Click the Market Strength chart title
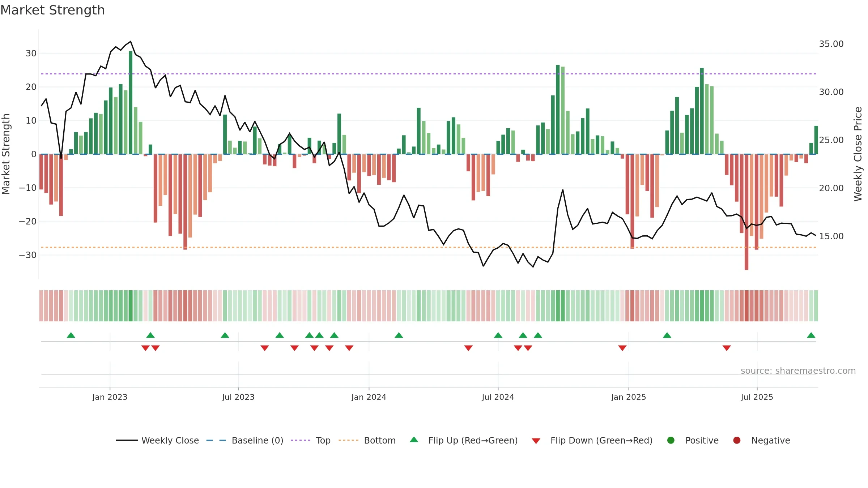 pos(52,10)
